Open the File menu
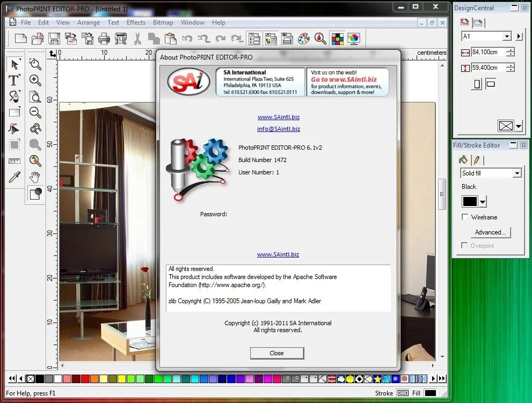This screenshot has height=403, width=532. coord(26,23)
